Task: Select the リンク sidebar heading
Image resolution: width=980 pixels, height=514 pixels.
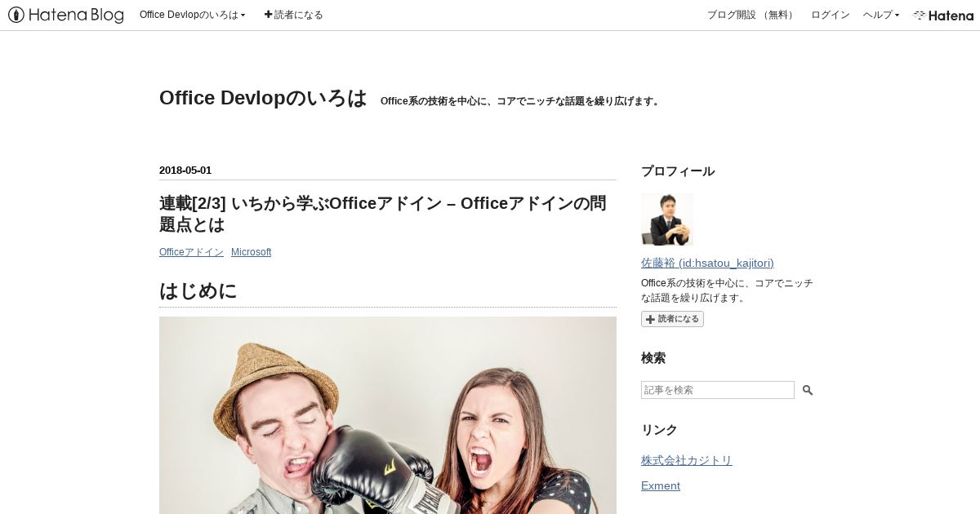Action: click(x=660, y=430)
